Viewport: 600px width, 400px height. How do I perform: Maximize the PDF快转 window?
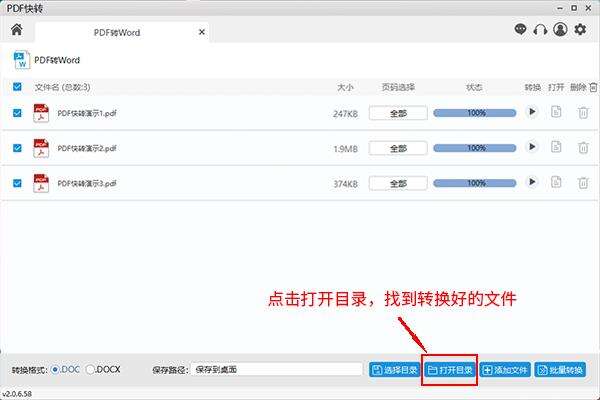[574, 8]
